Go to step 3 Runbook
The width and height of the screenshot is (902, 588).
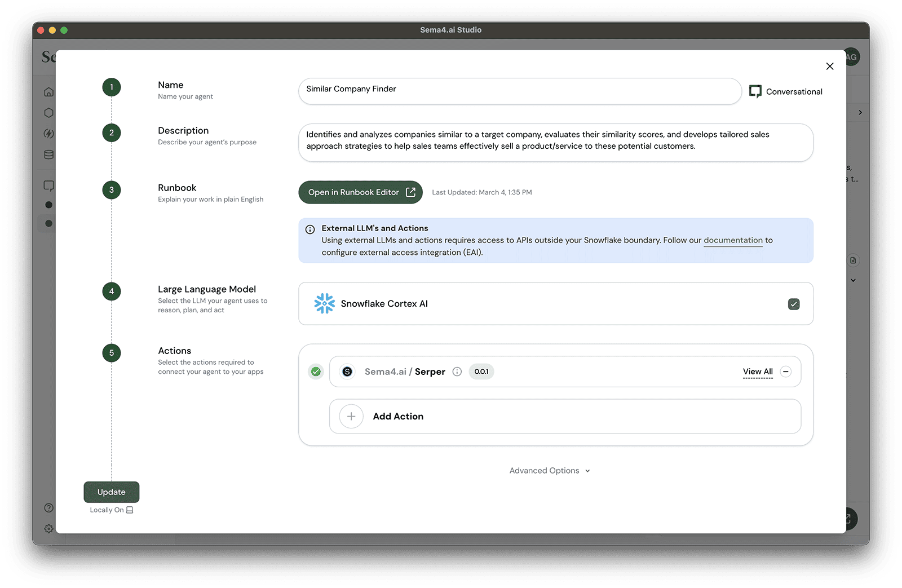point(112,190)
